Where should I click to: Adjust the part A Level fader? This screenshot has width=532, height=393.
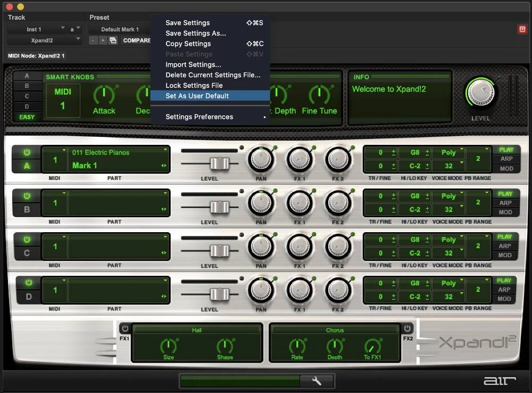pyautogui.click(x=220, y=163)
